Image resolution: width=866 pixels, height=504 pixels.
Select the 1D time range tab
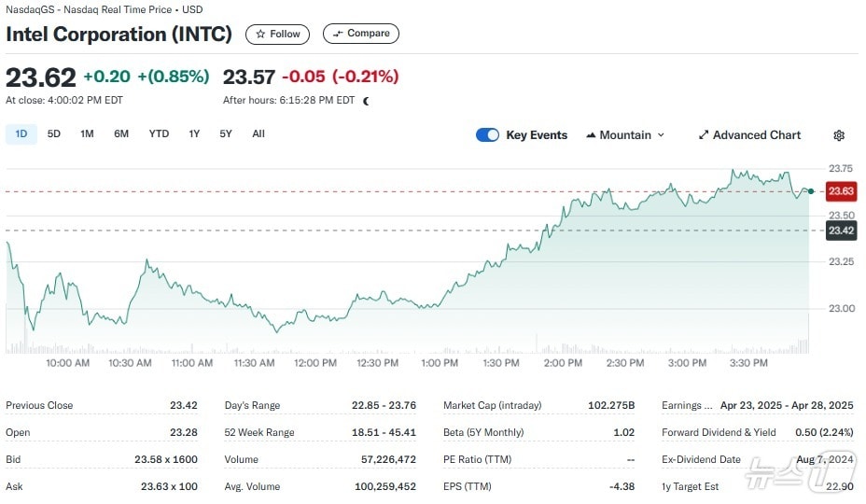[x=21, y=134]
